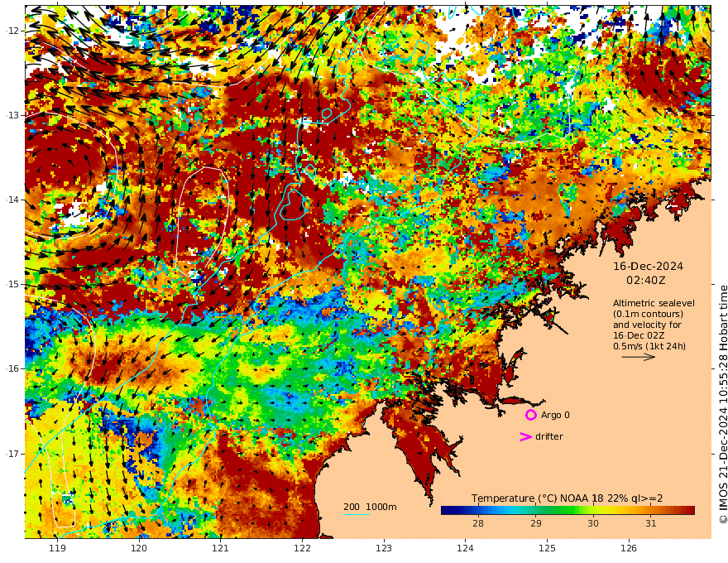Screen dimensions: 728x563
Task: Click the 'and velocity for' legend line
Action: (647, 325)
